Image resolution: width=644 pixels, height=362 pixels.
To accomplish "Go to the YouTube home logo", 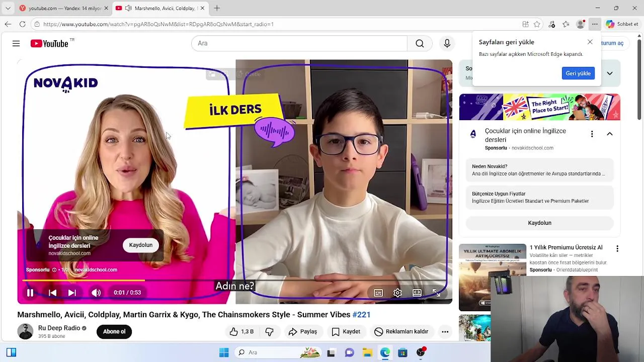I will click(x=49, y=44).
